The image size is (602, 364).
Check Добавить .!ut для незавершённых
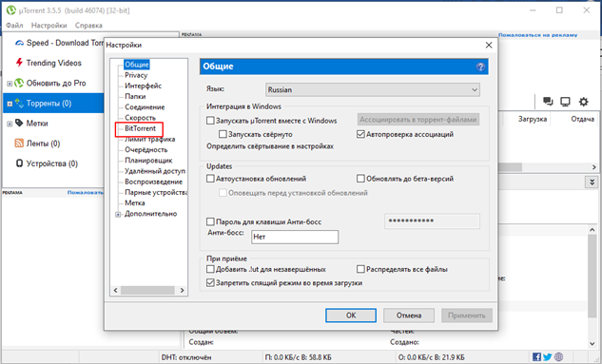(210, 269)
